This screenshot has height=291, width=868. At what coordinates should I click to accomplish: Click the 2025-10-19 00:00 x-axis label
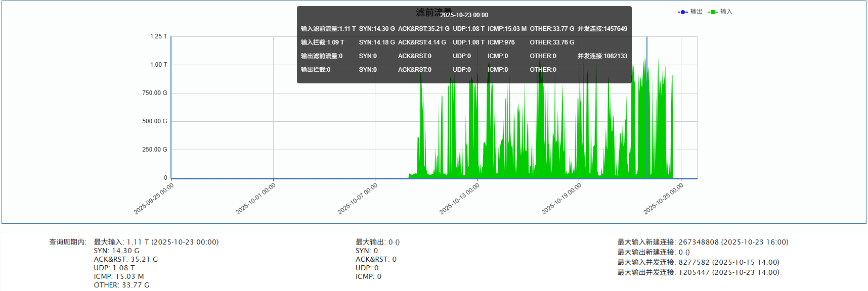pyautogui.click(x=561, y=199)
